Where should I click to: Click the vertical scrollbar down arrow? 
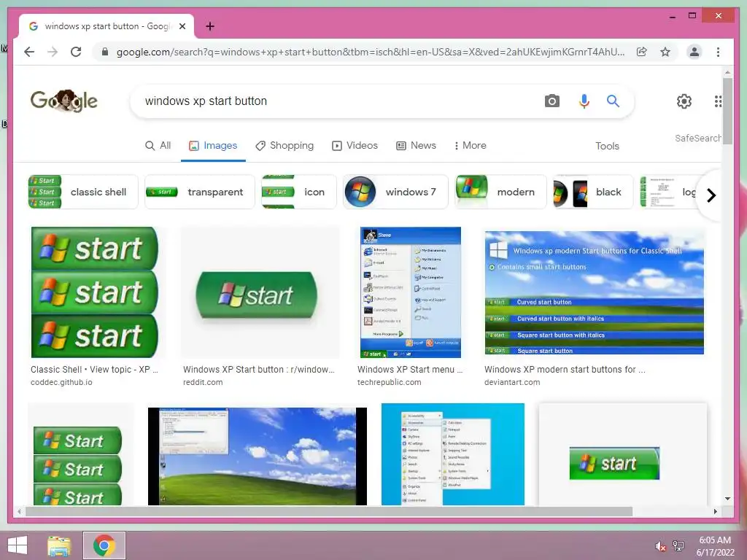[x=727, y=499]
